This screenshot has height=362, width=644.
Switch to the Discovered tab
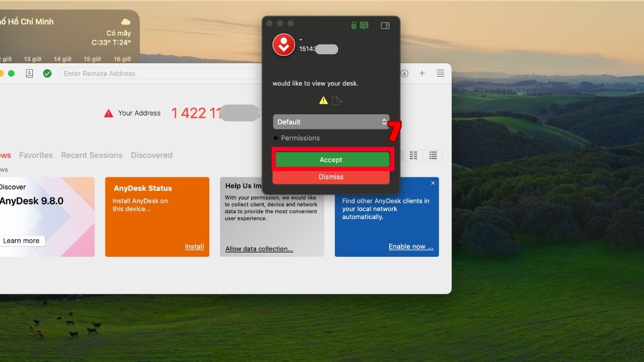coord(152,155)
